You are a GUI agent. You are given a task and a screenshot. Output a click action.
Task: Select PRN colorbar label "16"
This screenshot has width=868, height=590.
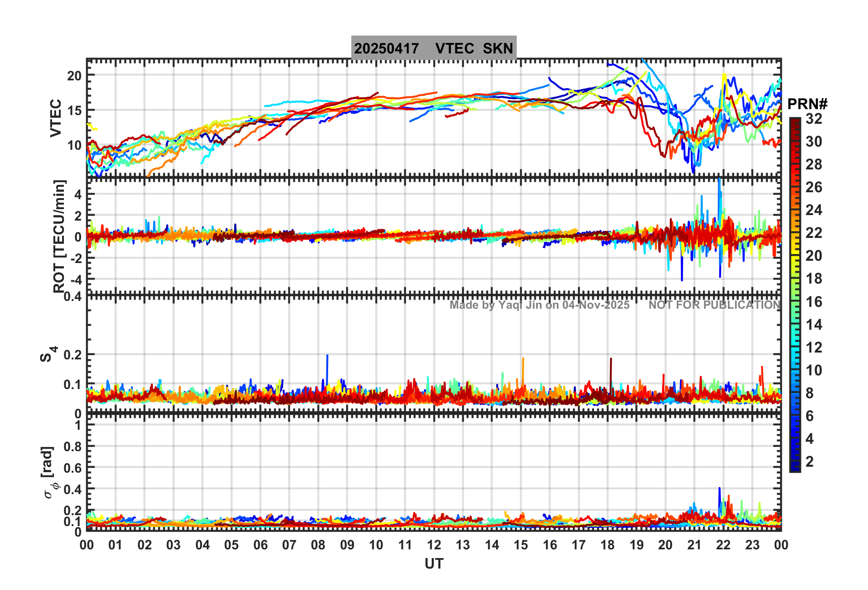pos(814,302)
